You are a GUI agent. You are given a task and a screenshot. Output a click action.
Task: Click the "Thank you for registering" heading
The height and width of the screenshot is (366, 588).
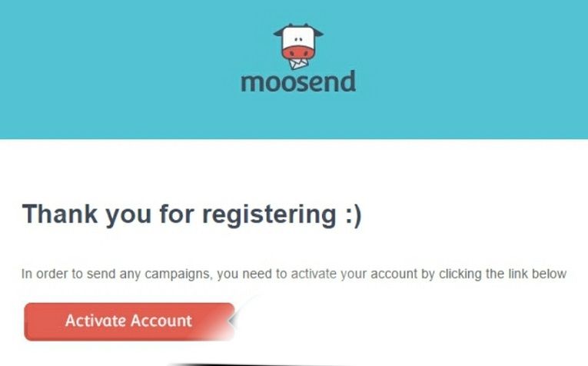191,215
